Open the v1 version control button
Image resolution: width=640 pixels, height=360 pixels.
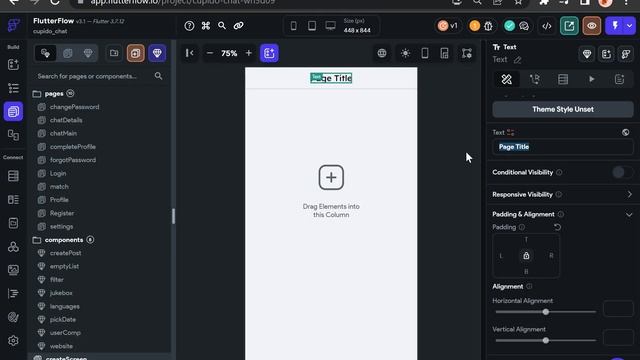tap(448, 26)
